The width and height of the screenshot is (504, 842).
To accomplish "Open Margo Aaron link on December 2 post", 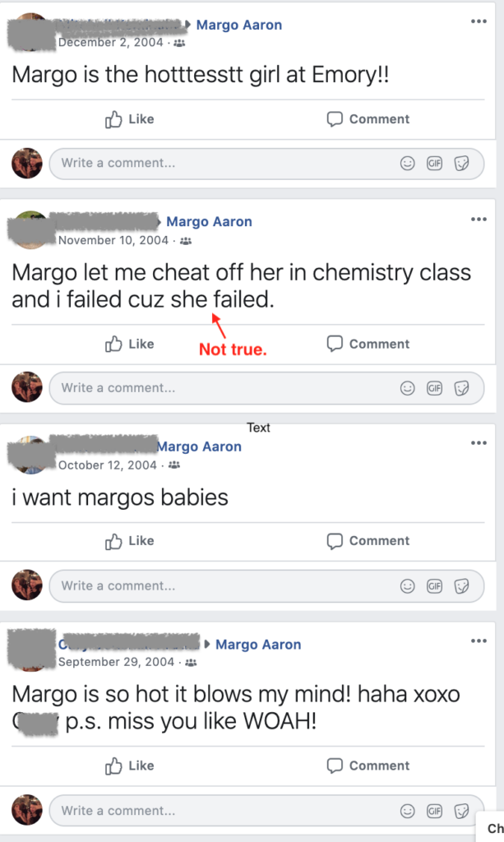I will pyautogui.click(x=239, y=25).
